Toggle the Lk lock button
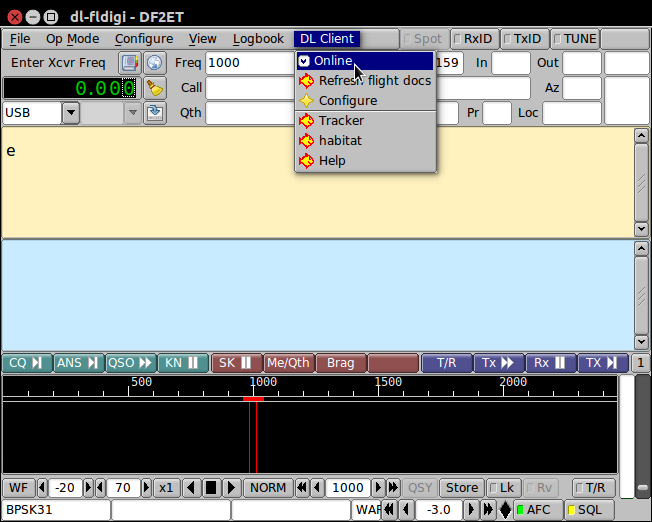The height and width of the screenshot is (522, 652). tap(503, 487)
